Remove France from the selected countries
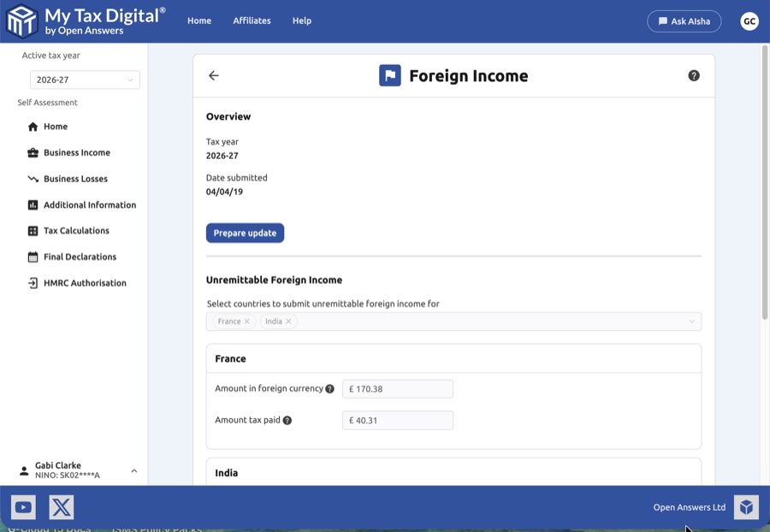 pyautogui.click(x=247, y=322)
